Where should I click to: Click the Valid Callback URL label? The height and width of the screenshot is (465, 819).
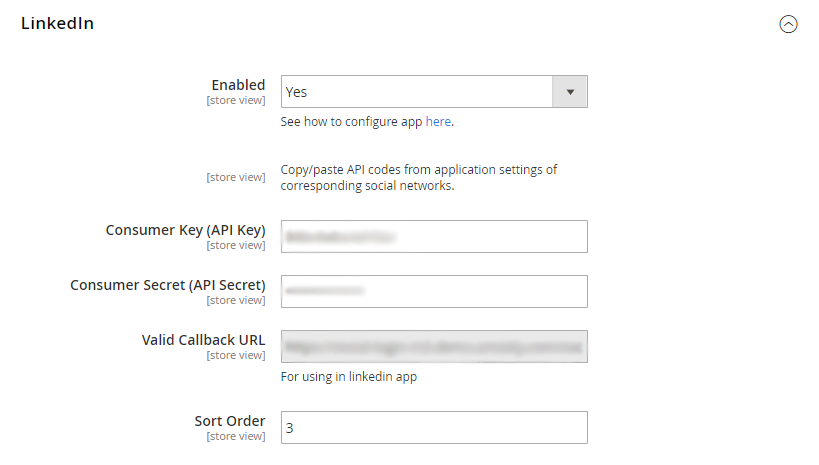tap(203, 340)
